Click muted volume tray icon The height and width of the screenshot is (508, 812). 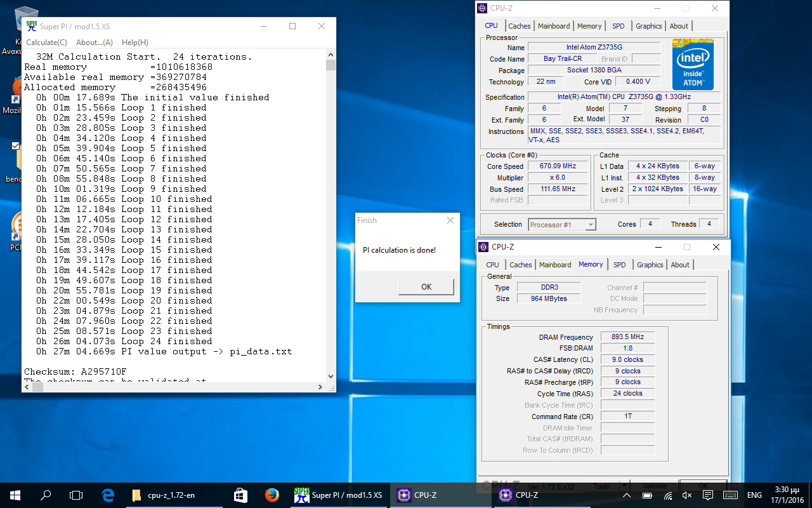pyautogui.click(x=687, y=495)
